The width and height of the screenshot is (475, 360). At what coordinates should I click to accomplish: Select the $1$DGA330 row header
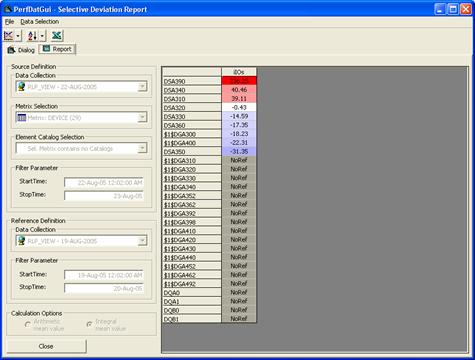[192, 178]
